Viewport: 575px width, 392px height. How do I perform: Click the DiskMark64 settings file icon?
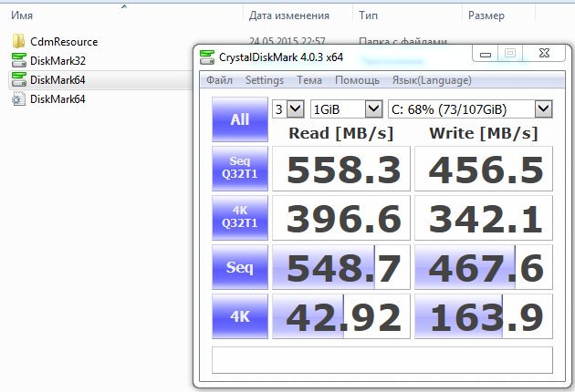(18, 99)
